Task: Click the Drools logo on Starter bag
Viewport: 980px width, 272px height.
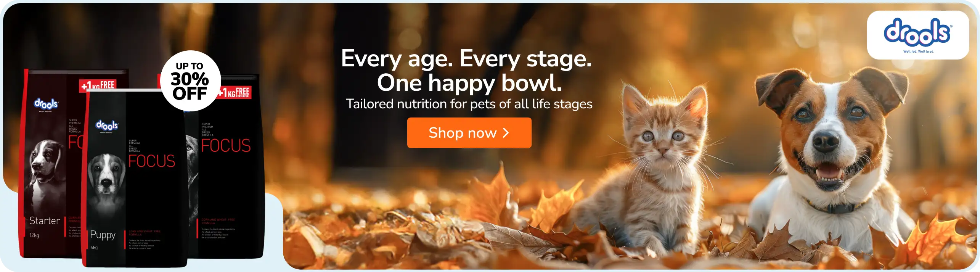Action: coord(46,104)
